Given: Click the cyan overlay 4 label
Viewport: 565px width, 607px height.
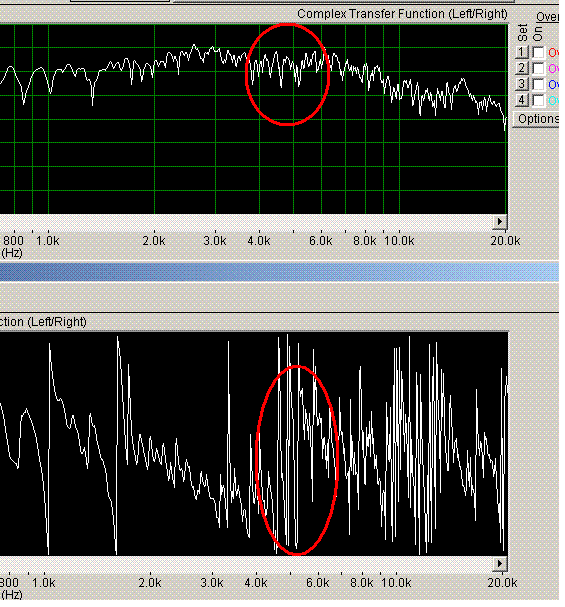Looking at the screenshot, I should pos(553,101).
